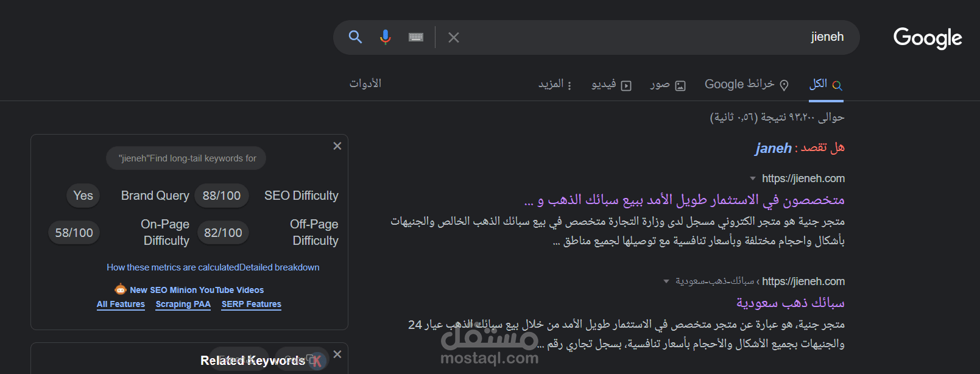Image resolution: width=980 pixels, height=374 pixels.
Task: Click the On-Page Difficulty 58/100 score
Action: click(x=74, y=233)
